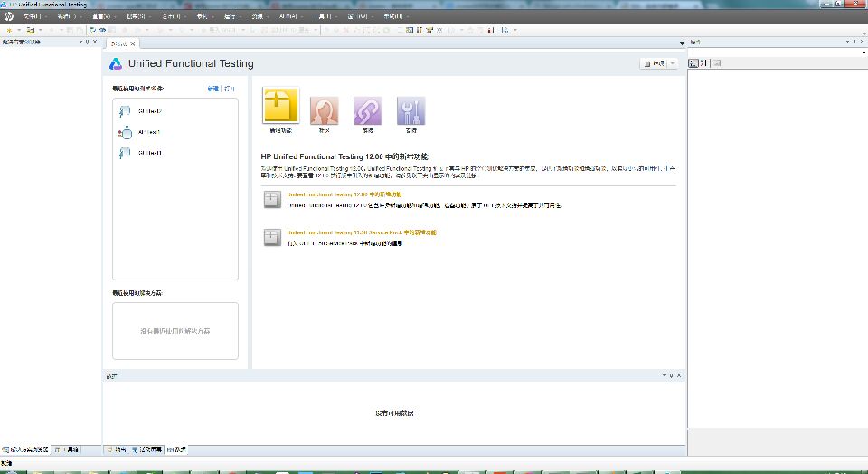Screen dimensions: 868x474
Task: Open the GUITest2 recent test
Action: (x=149, y=111)
